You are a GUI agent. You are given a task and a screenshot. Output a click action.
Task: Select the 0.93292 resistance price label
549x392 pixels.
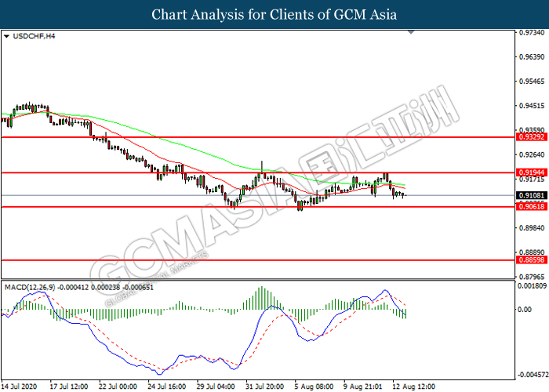tap(532, 137)
